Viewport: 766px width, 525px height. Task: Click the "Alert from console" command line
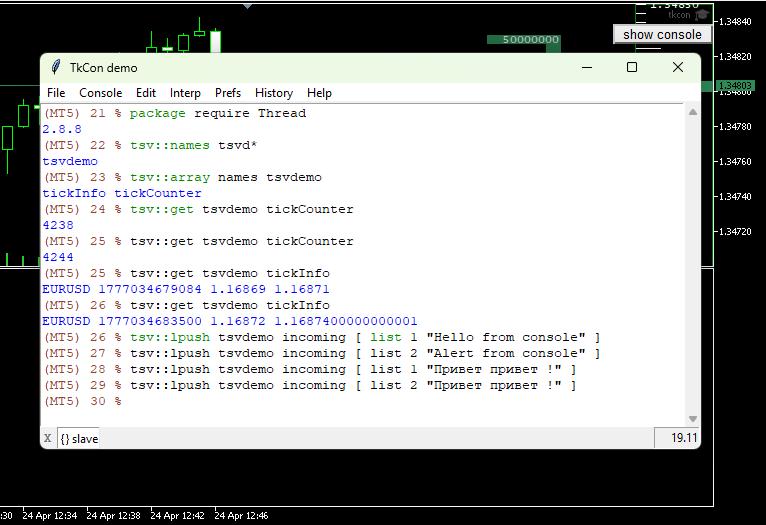322,353
